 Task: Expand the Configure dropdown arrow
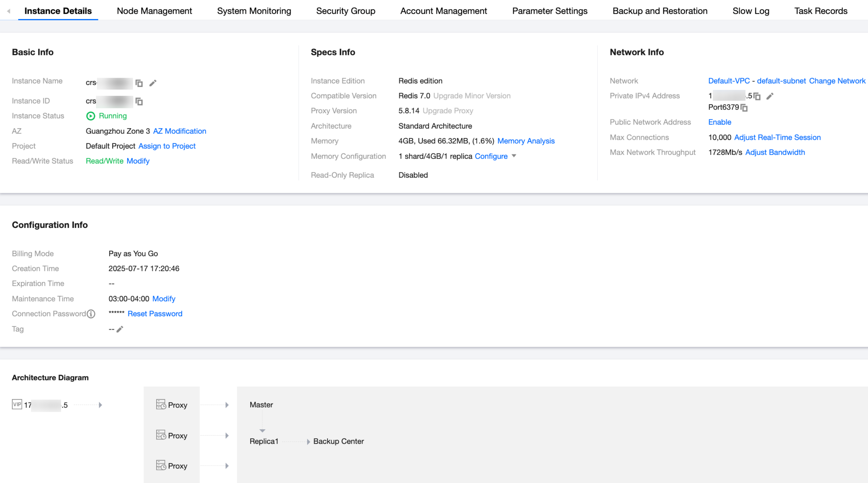point(514,156)
